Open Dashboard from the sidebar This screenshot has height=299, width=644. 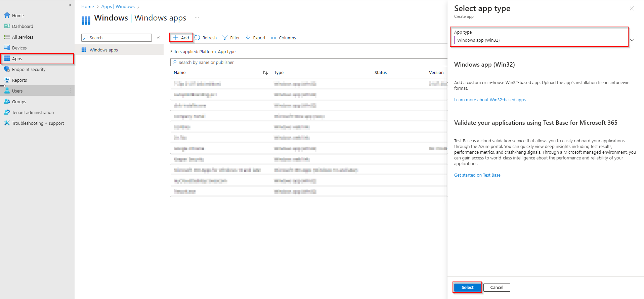37,26
